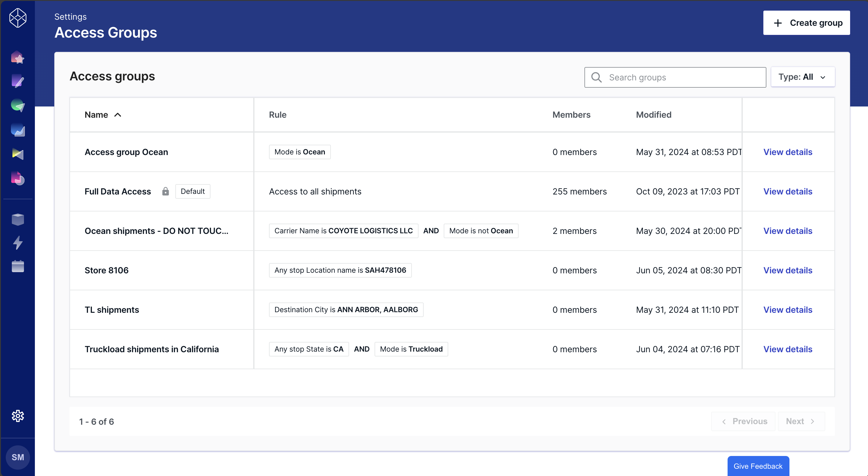Click the Members column header
The height and width of the screenshot is (476, 868).
[571, 115]
